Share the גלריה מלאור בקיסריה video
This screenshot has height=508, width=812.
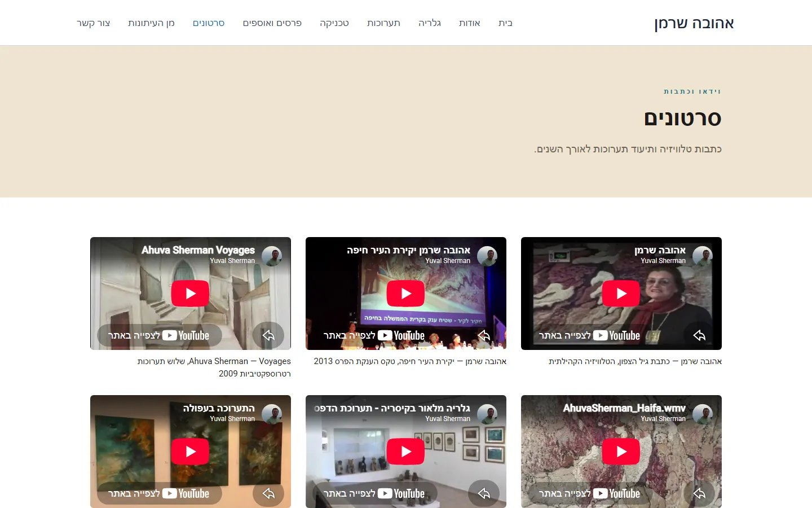pyautogui.click(x=484, y=493)
